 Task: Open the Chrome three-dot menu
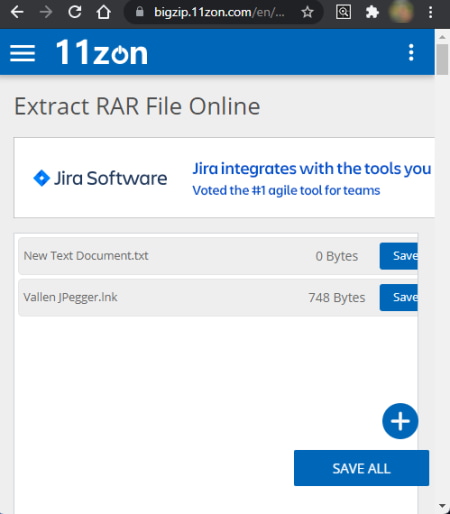(x=431, y=12)
